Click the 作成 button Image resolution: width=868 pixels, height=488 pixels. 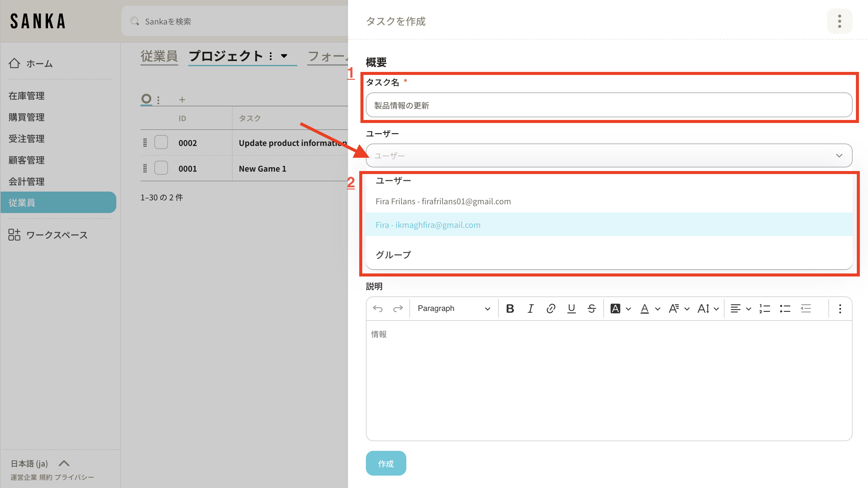(x=386, y=464)
